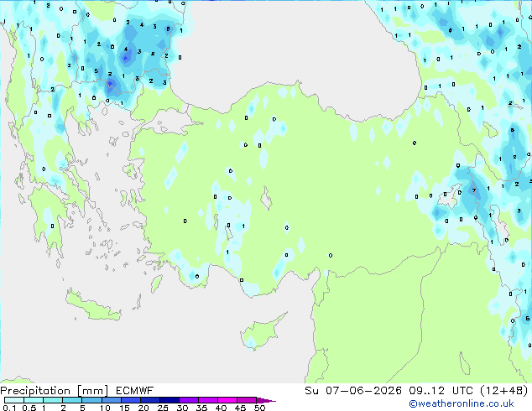Click the 'ECMWF' model label

tap(135, 391)
